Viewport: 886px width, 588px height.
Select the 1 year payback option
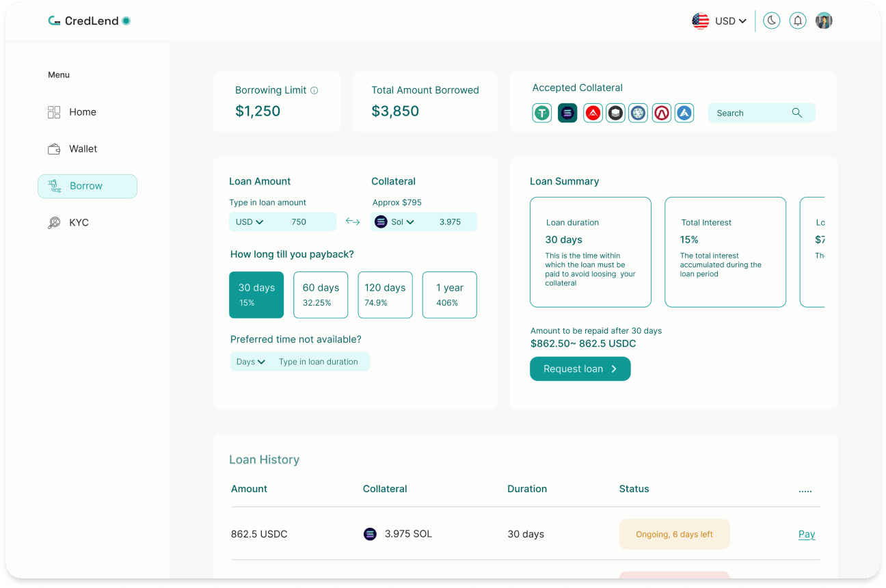449,295
